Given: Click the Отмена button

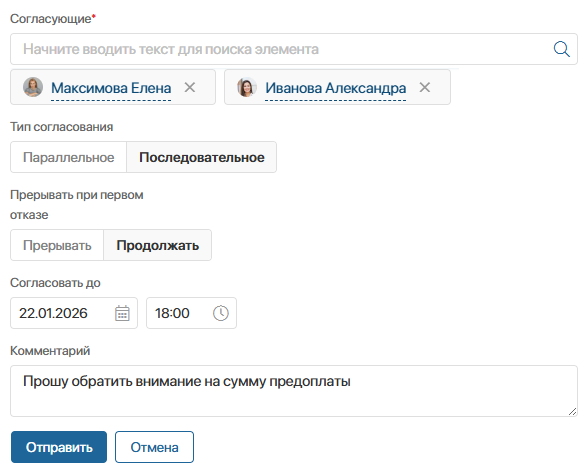Looking at the screenshot, I should coord(154,447).
